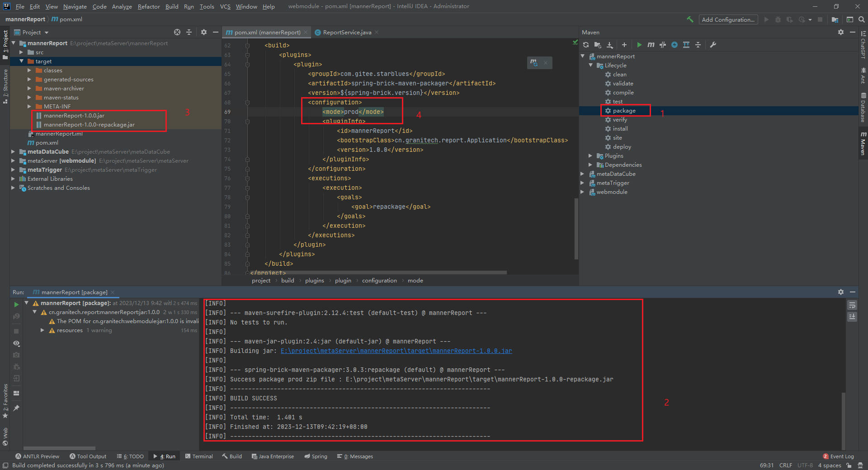Open the Database side tool window
This screenshot has height=470, width=868.
[863, 107]
